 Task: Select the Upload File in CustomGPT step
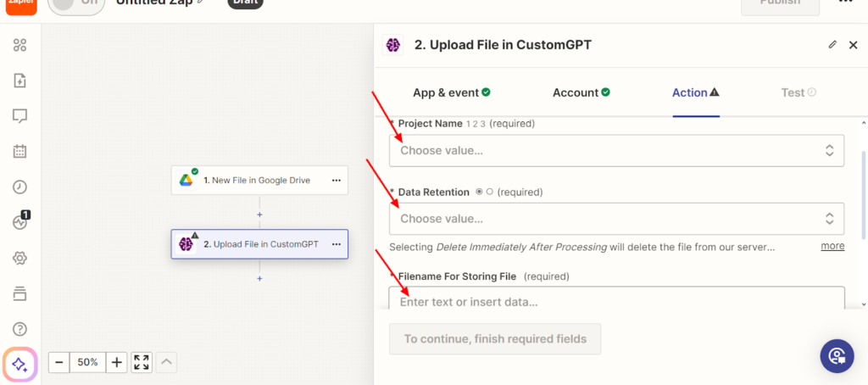259,243
